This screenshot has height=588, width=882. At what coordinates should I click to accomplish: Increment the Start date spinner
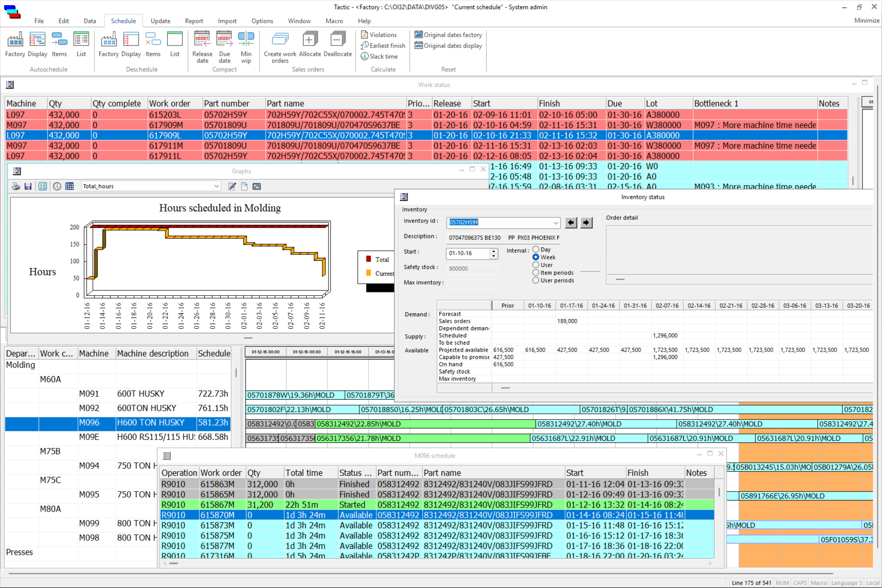click(x=494, y=251)
